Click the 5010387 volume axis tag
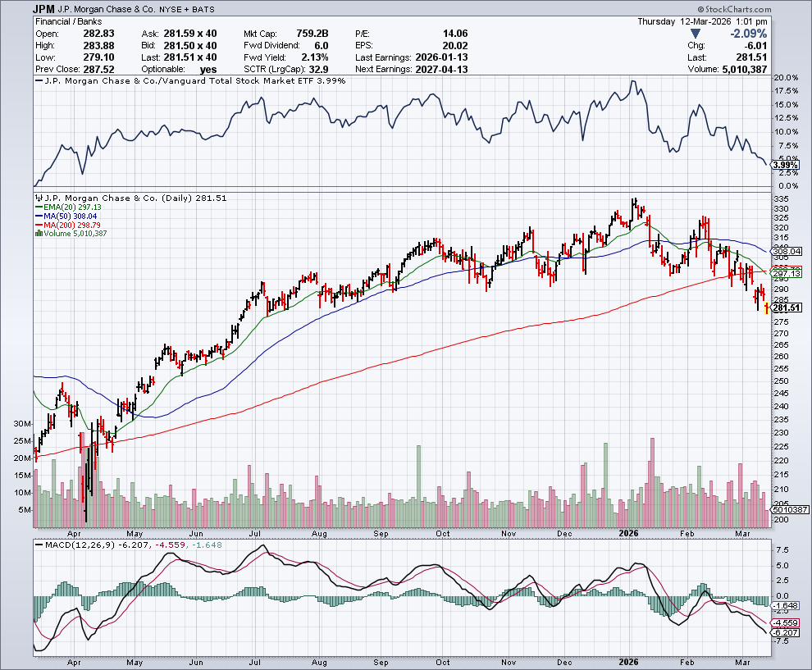This screenshot has height=670, width=812. [x=791, y=509]
